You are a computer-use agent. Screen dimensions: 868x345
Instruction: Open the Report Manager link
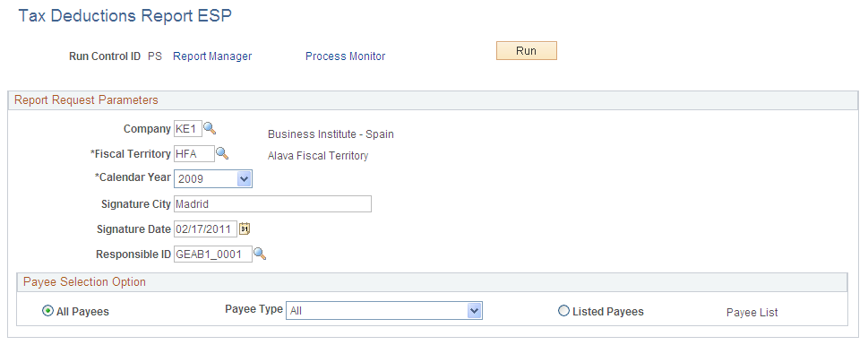click(212, 56)
